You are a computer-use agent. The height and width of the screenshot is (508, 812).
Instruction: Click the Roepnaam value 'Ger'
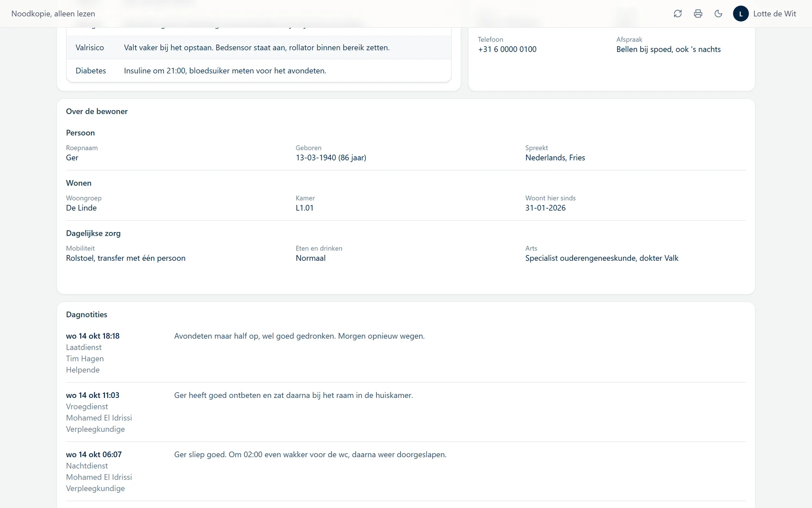(x=72, y=157)
